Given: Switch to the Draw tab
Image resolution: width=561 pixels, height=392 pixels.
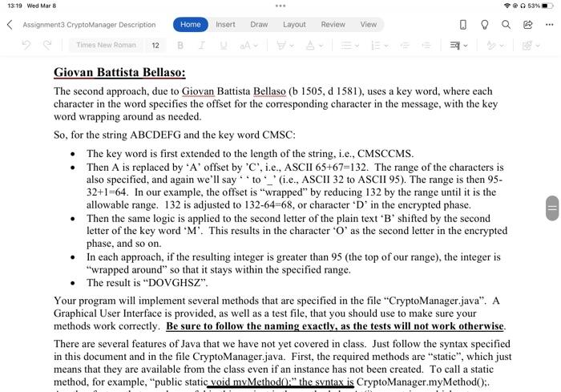Looking at the screenshot, I should point(259,24).
